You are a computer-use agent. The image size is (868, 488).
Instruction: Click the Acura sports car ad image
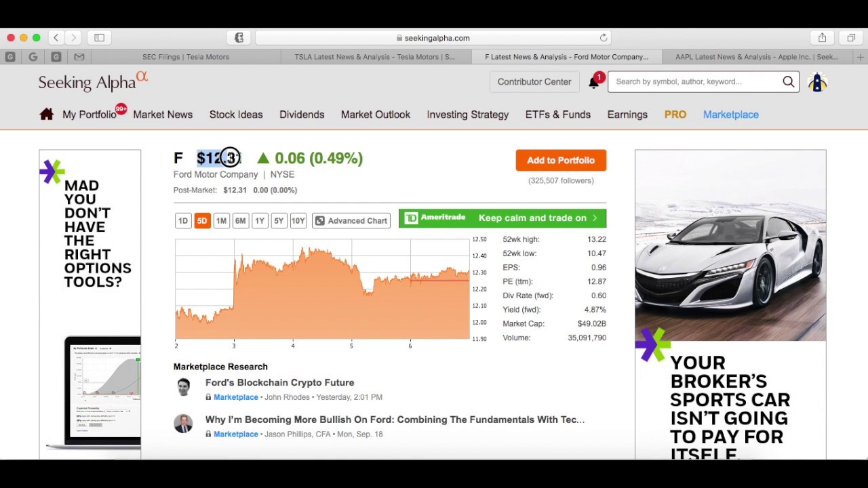730,245
